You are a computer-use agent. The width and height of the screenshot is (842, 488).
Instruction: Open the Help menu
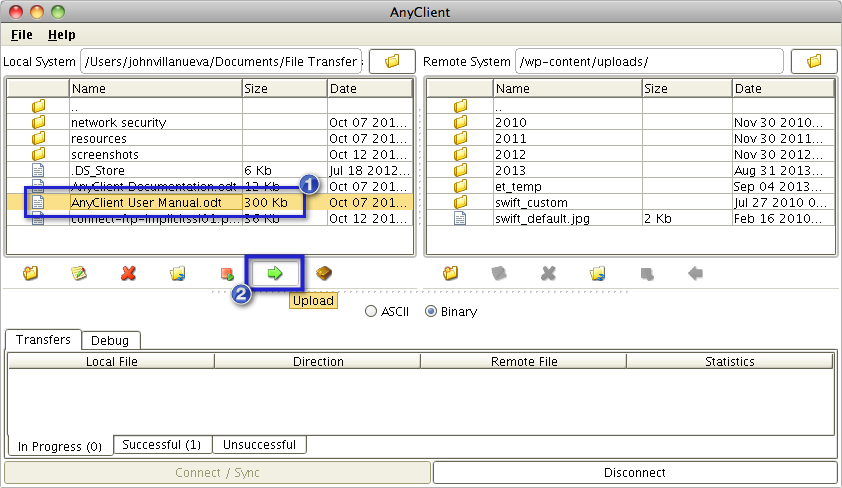click(62, 35)
